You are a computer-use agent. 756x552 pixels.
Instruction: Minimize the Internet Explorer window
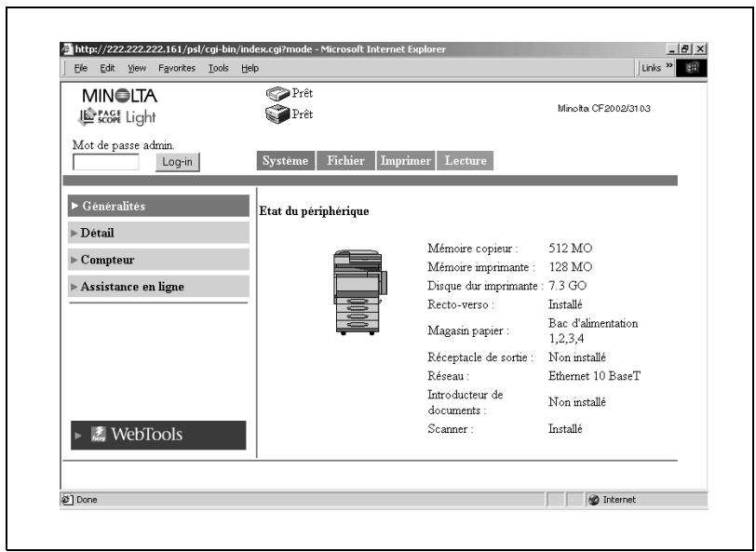[672, 49]
